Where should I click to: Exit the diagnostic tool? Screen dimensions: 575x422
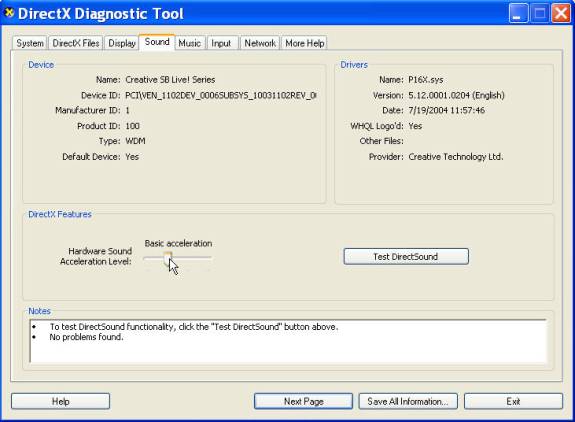point(513,401)
